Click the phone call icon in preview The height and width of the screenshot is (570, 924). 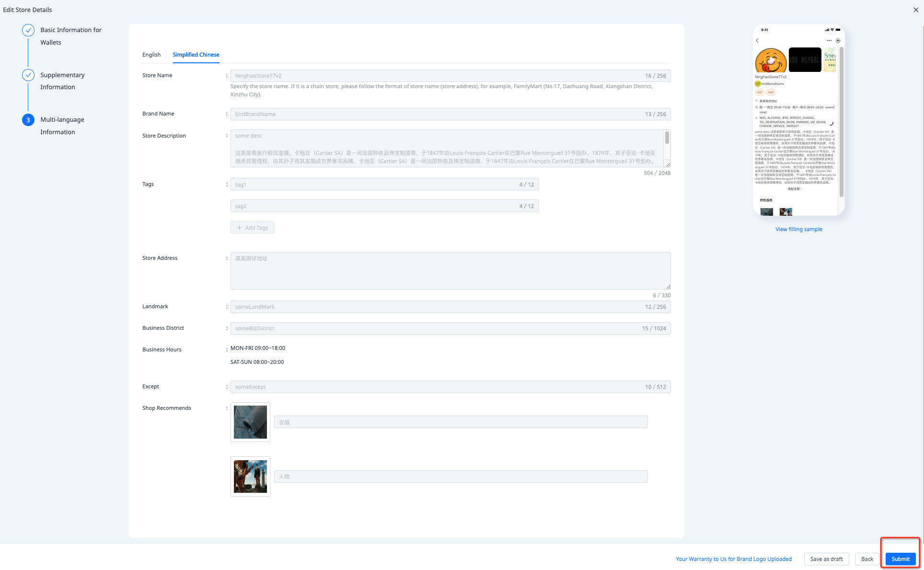[x=832, y=124]
